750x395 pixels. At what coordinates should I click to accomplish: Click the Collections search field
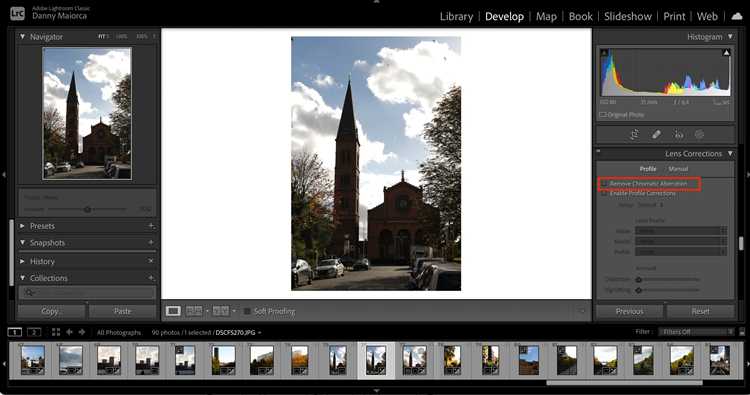point(87,292)
